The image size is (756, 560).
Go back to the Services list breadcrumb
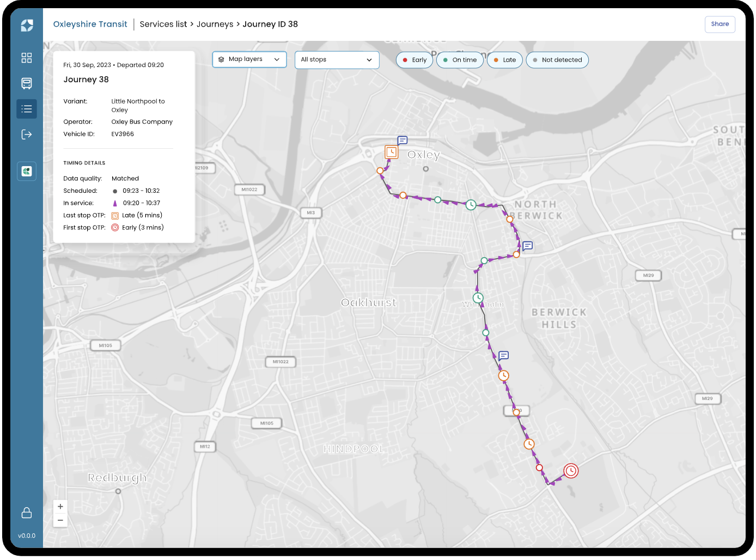tap(163, 24)
